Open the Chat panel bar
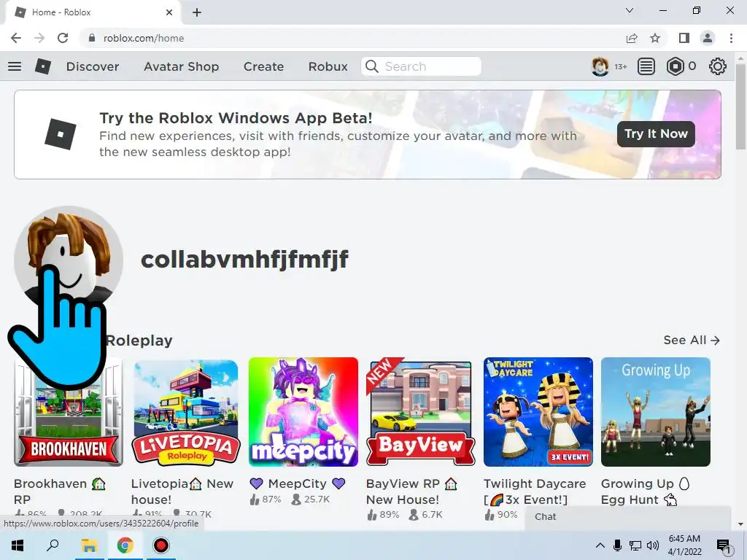 point(628,517)
